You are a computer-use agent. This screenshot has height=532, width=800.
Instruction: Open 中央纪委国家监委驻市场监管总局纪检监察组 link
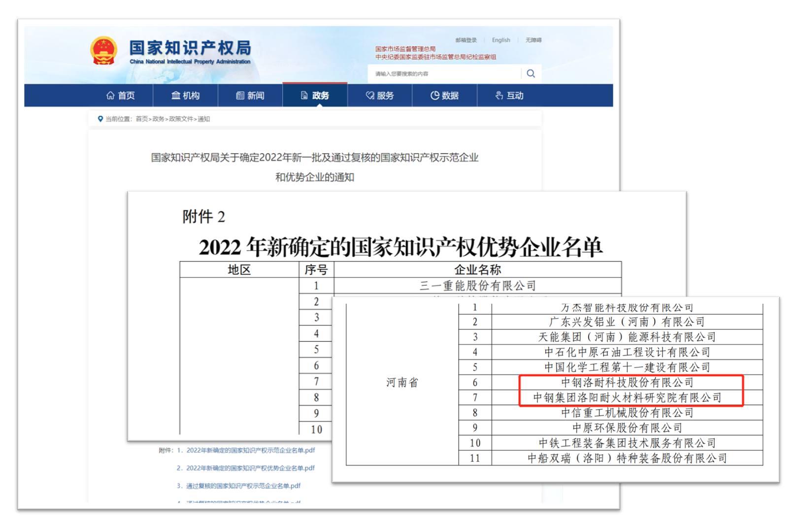click(x=435, y=57)
